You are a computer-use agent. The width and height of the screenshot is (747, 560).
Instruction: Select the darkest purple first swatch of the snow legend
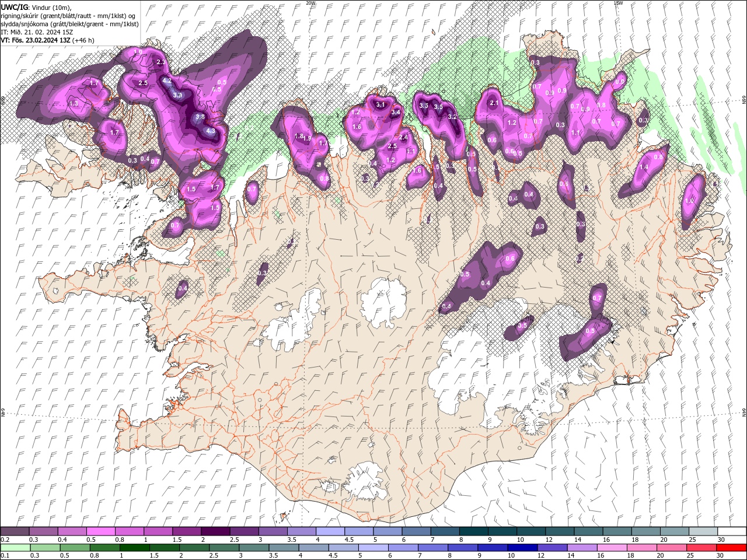click(15, 531)
